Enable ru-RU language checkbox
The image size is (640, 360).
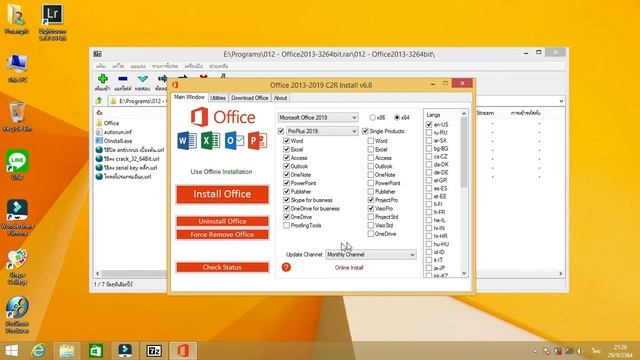click(429, 133)
